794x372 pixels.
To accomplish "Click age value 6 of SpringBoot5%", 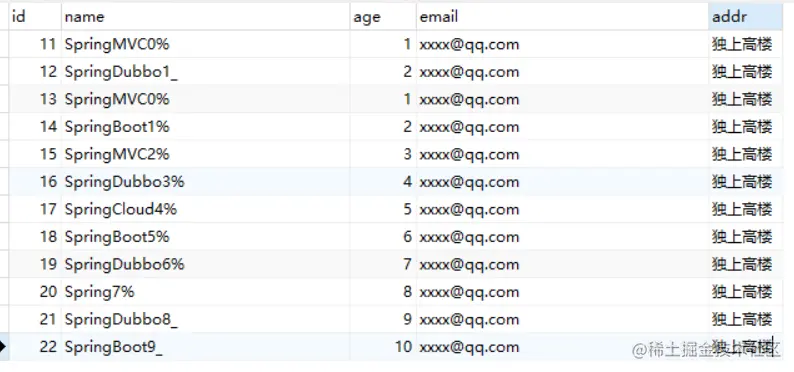I will coord(383,237).
